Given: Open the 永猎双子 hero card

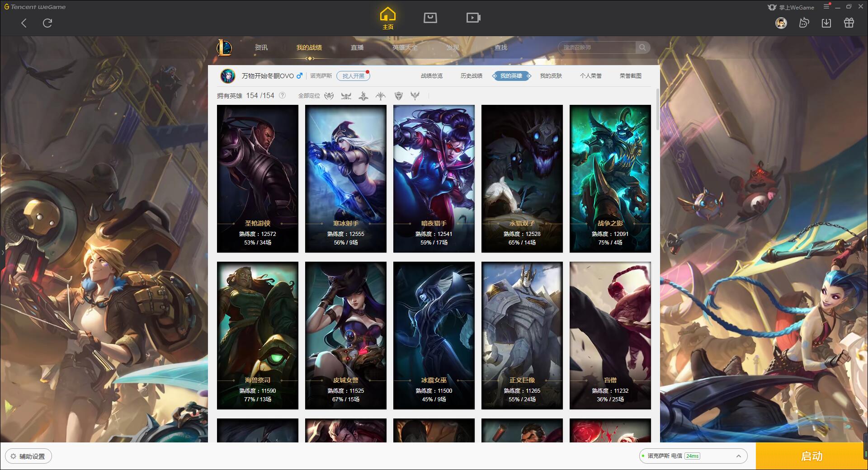Looking at the screenshot, I should pos(522,179).
